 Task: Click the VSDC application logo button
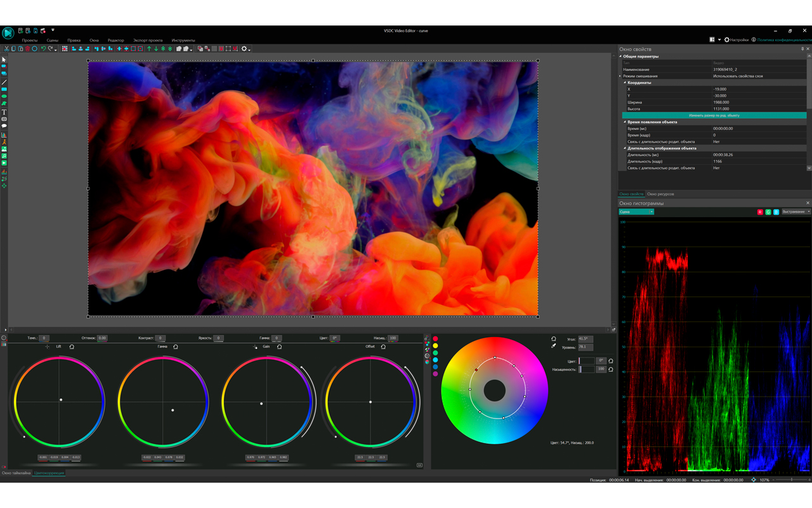coord(8,33)
